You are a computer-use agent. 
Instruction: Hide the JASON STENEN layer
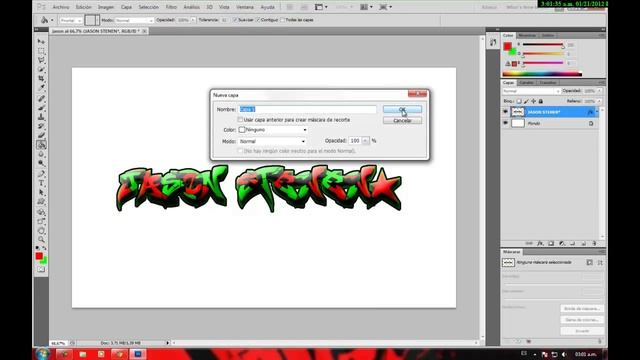tap(505, 112)
